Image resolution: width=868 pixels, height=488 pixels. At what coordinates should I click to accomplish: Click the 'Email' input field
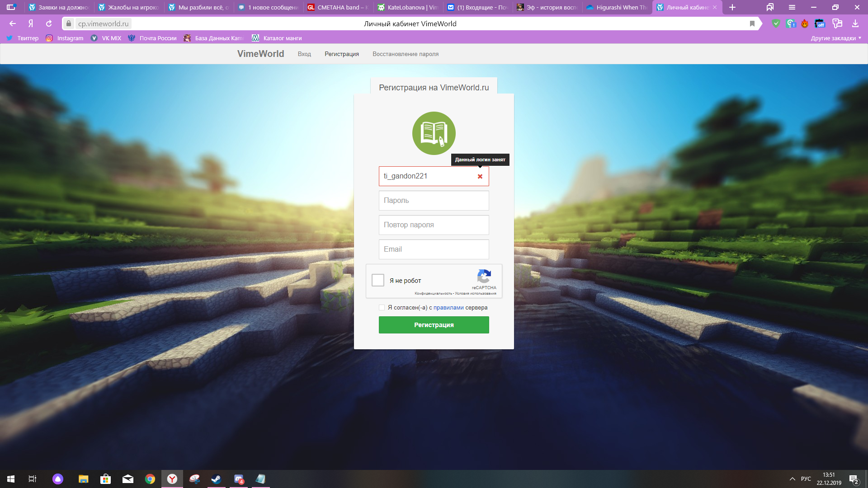pos(434,249)
